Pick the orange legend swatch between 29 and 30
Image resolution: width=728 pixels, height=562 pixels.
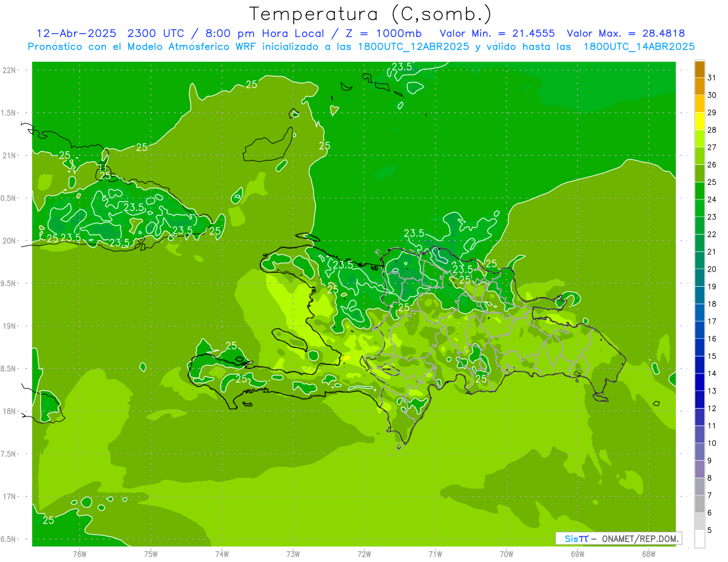(699, 104)
